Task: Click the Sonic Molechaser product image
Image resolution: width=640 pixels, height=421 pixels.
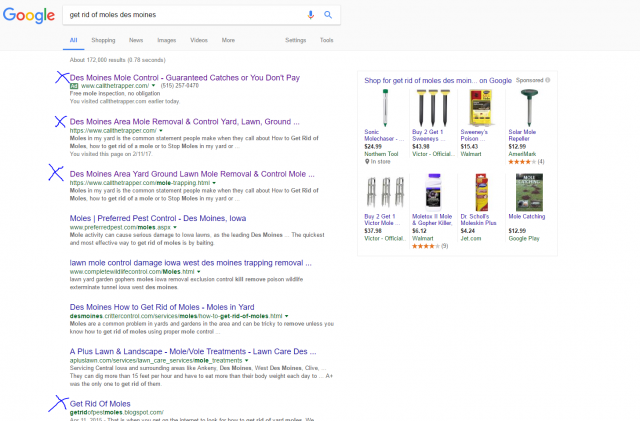Action: click(x=384, y=108)
